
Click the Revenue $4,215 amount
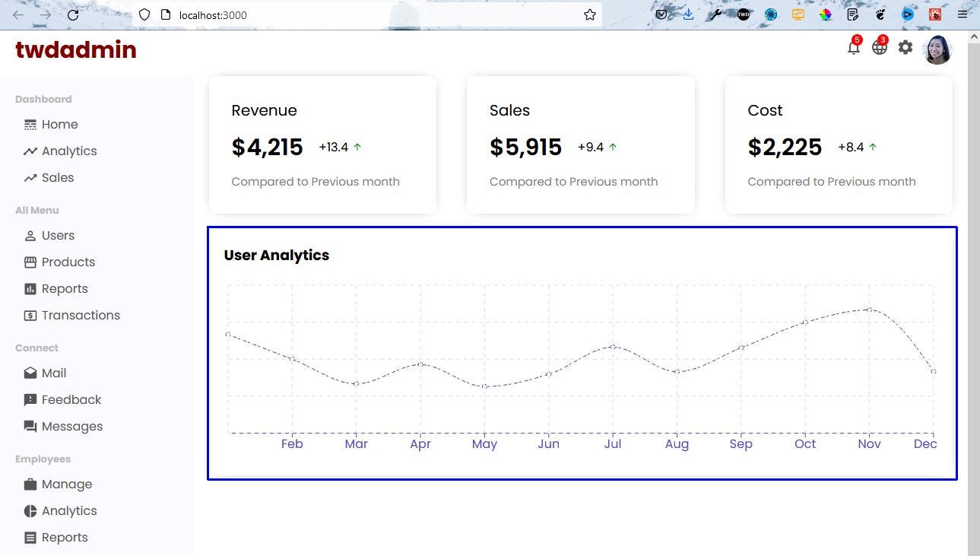(x=267, y=148)
